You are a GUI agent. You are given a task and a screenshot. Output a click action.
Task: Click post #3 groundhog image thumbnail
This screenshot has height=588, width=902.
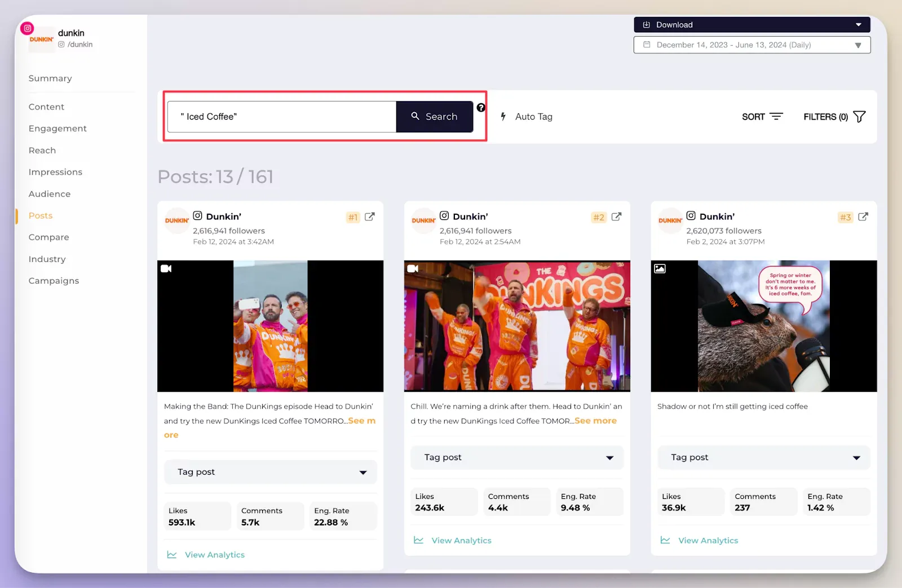(x=764, y=326)
